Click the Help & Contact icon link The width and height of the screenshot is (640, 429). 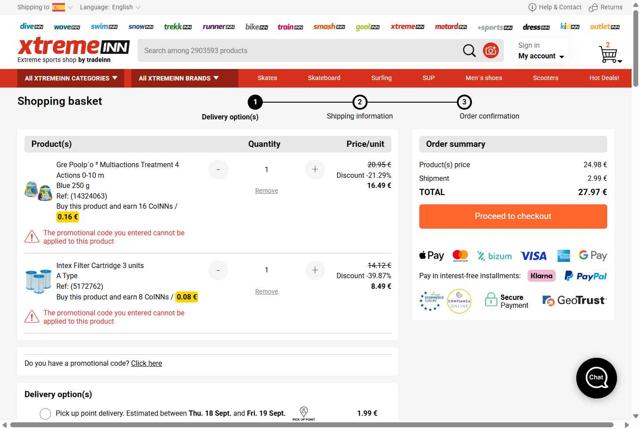point(555,7)
